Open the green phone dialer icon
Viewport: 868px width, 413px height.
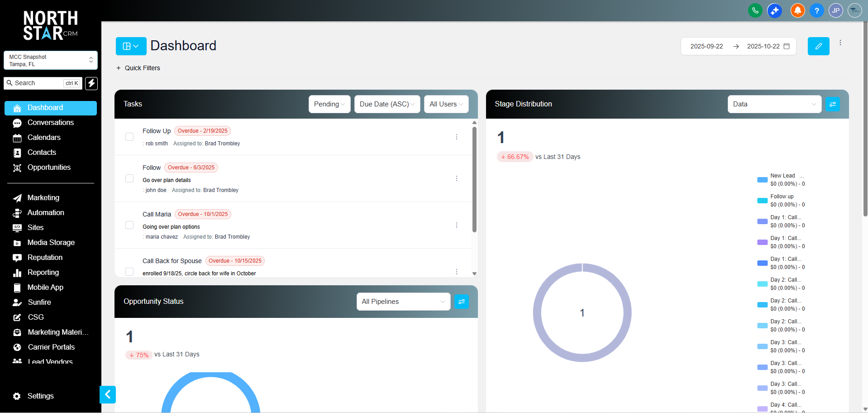[755, 10]
